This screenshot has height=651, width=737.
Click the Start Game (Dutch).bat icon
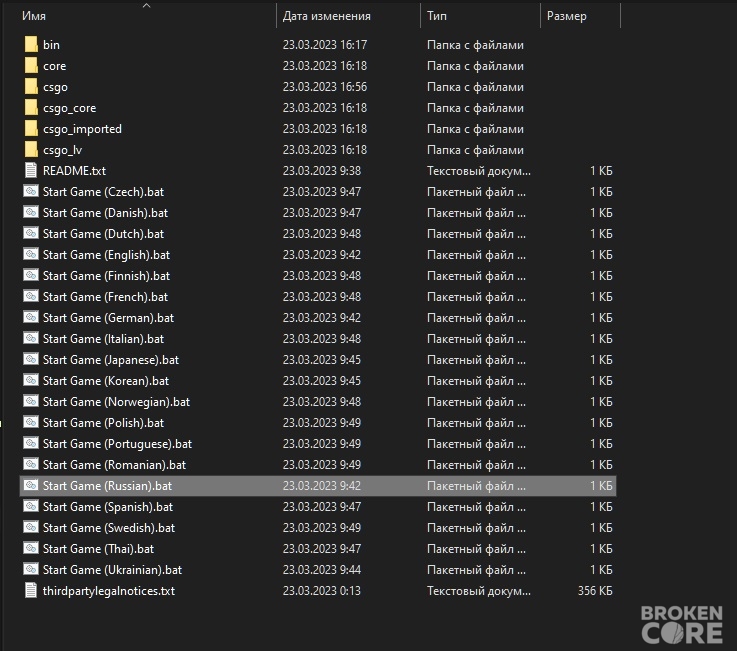[31, 234]
